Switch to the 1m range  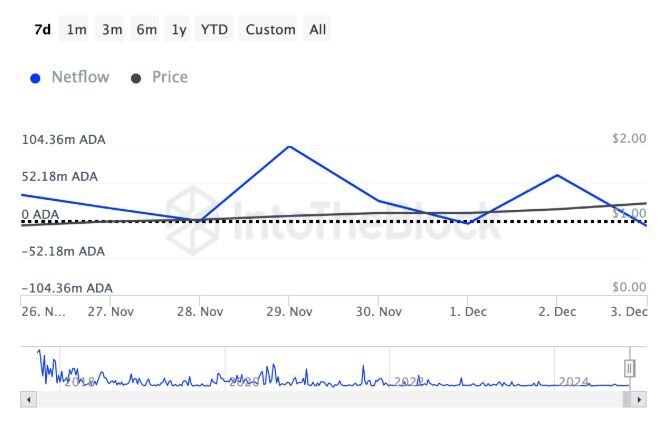(77, 29)
